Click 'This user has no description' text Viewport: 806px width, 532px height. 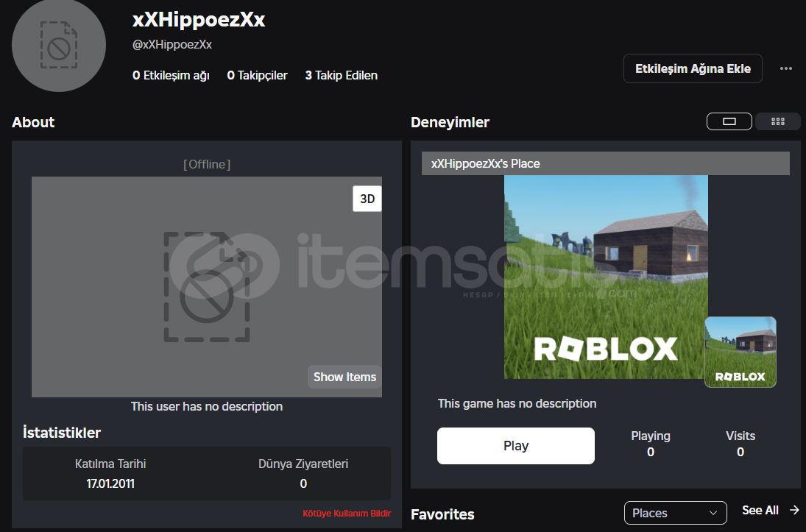(x=207, y=407)
